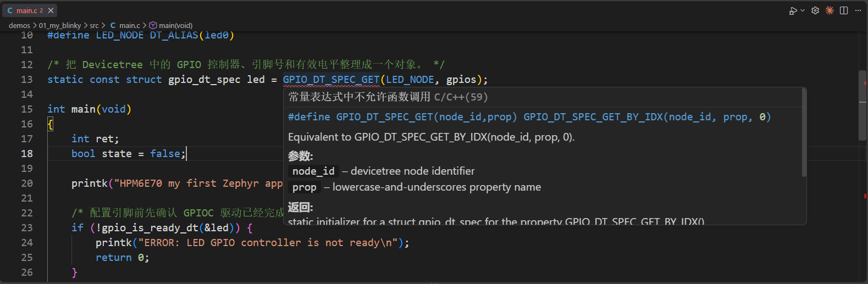The image size is (868, 284).
Task: Click the DT_ALIAS(led0) text on line 10
Action: [x=192, y=36]
